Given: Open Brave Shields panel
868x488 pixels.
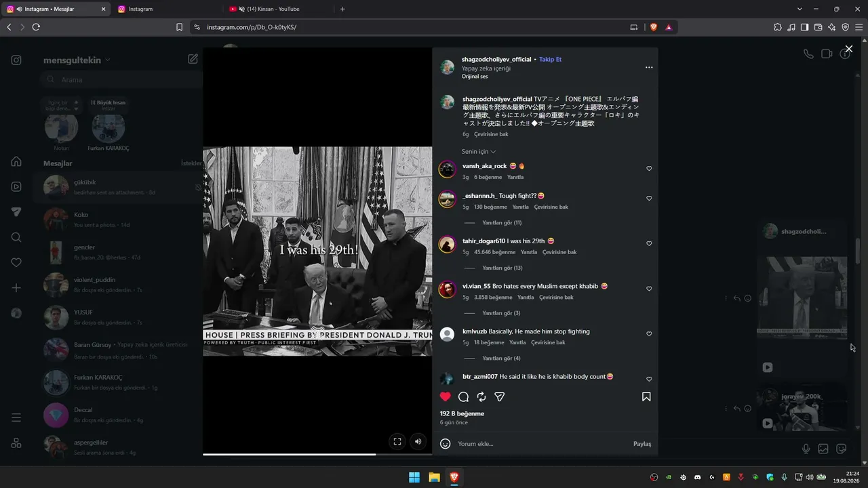Looking at the screenshot, I should point(654,27).
